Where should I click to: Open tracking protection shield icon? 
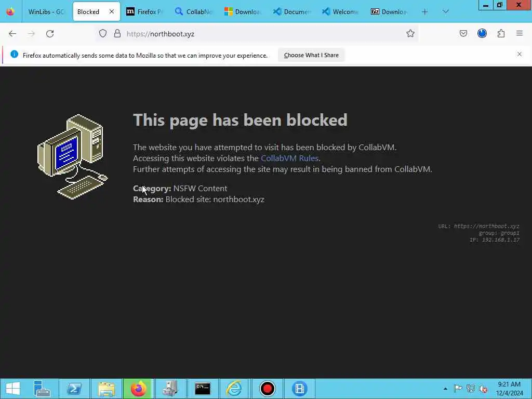pos(103,34)
